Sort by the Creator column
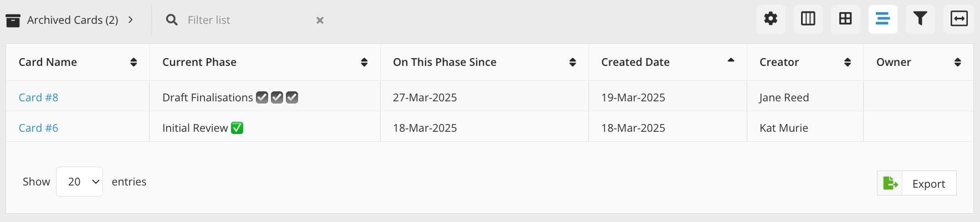The image size is (980, 222). coord(847,63)
